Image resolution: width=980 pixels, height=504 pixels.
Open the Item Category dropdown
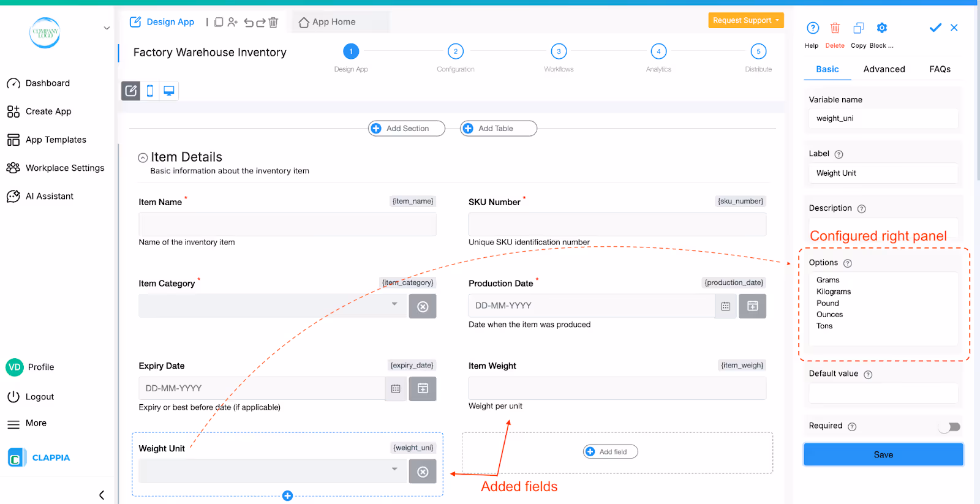273,306
